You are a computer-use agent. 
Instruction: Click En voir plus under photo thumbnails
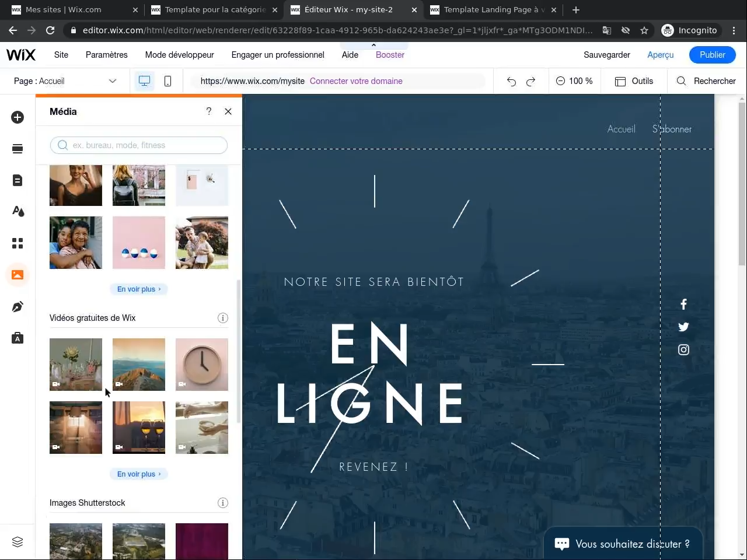139,289
